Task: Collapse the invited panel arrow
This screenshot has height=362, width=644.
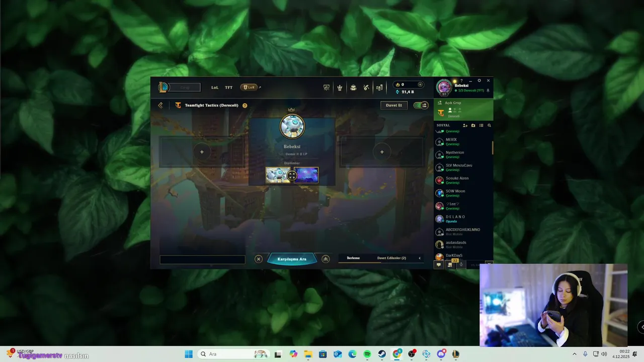Action: [x=420, y=258]
